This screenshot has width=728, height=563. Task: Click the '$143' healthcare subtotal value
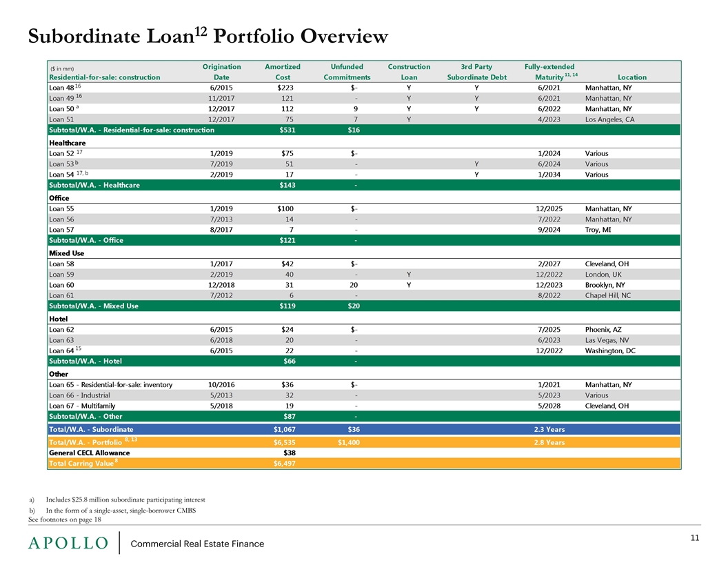pos(287,185)
